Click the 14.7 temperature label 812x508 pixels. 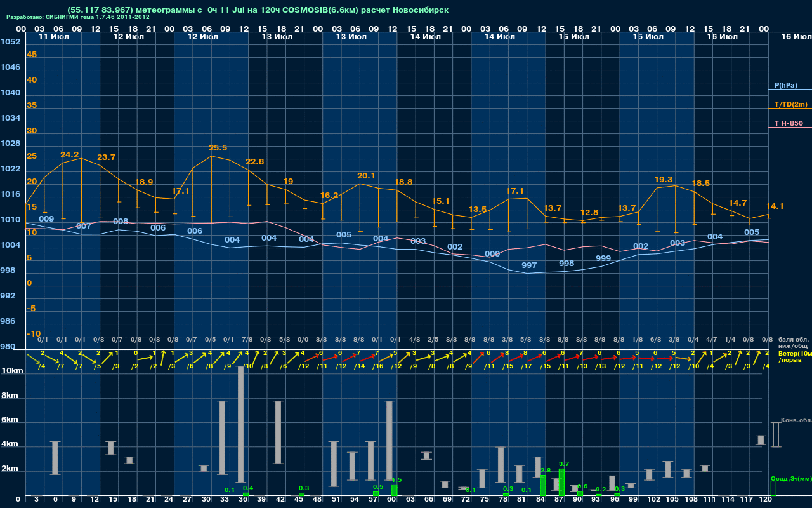(738, 203)
